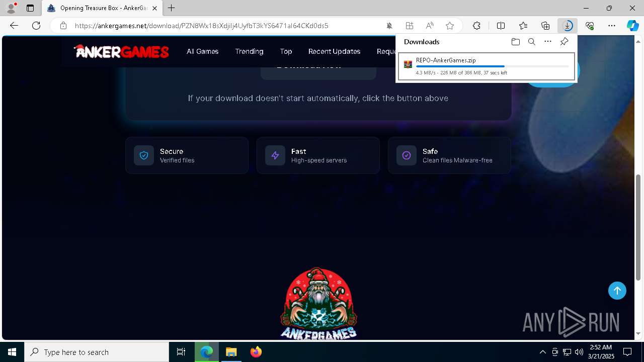Click the notifications blocked bell icon
Image resolution: width=644 pixels, height=362 pixels.
click(389, 26)
